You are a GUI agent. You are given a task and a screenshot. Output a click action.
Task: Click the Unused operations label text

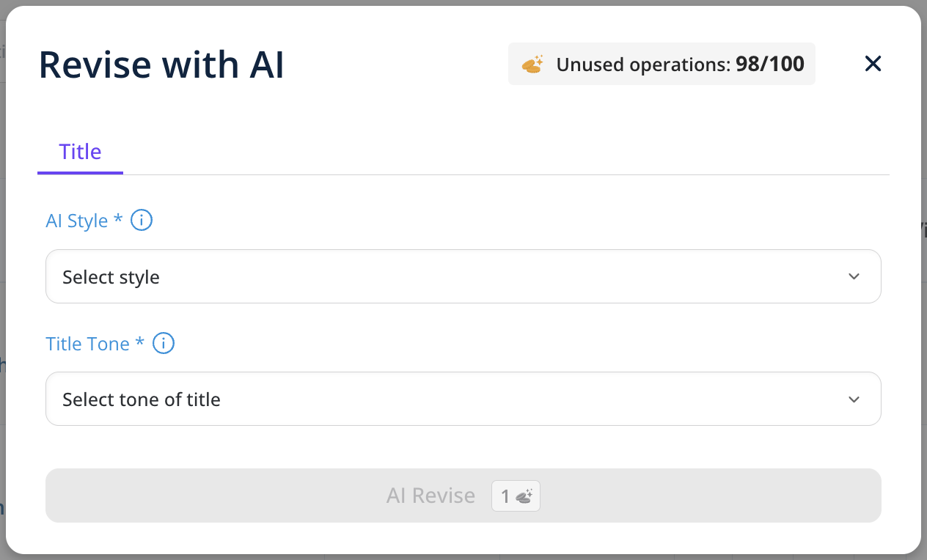(643, 65)
